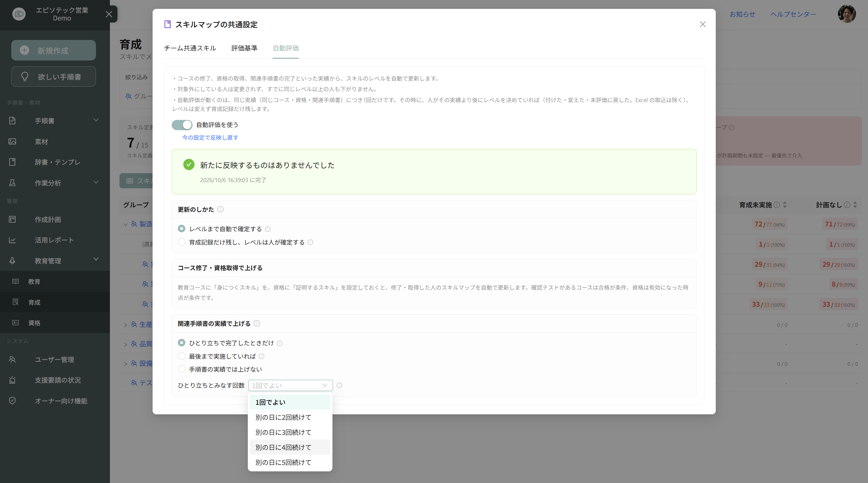Click info icon next to 関連手順書の実績で上げる
This screenshot has width=868, height=483.
pos(257,323)
